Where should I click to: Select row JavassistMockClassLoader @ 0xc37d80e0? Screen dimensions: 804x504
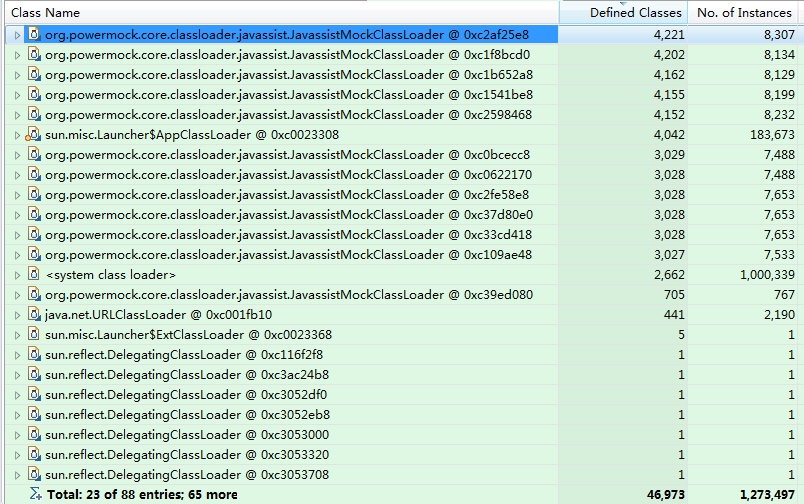[x=401, y=214]
